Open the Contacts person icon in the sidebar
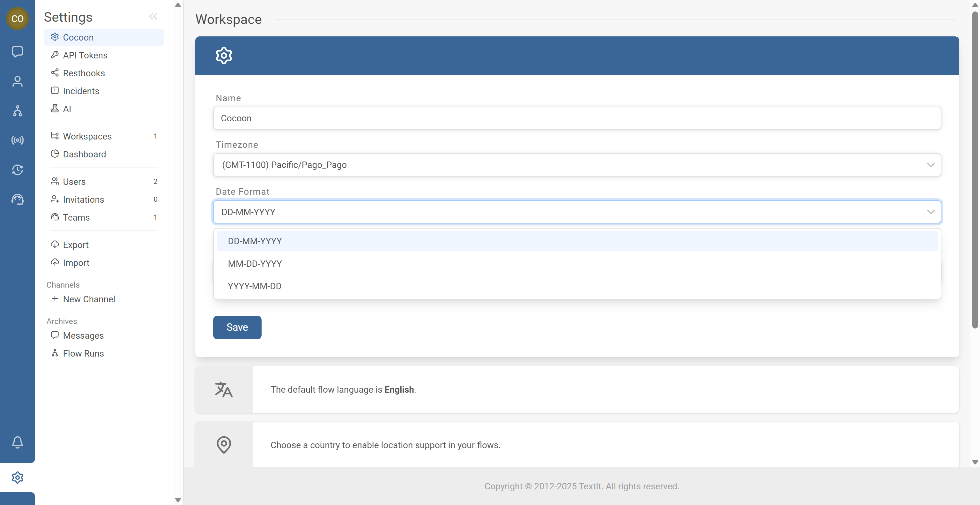Viewport: 980px width, 505px height. click(18, 81)
